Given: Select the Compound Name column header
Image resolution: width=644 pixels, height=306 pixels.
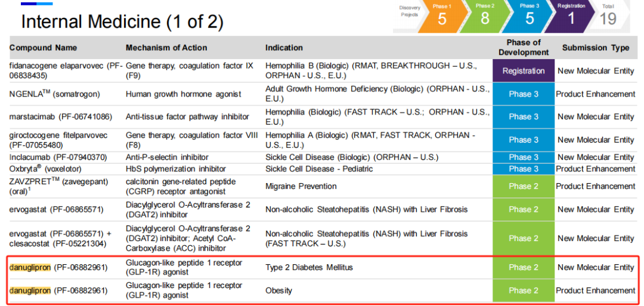Looking at the screenshot, I should (43, 48).
